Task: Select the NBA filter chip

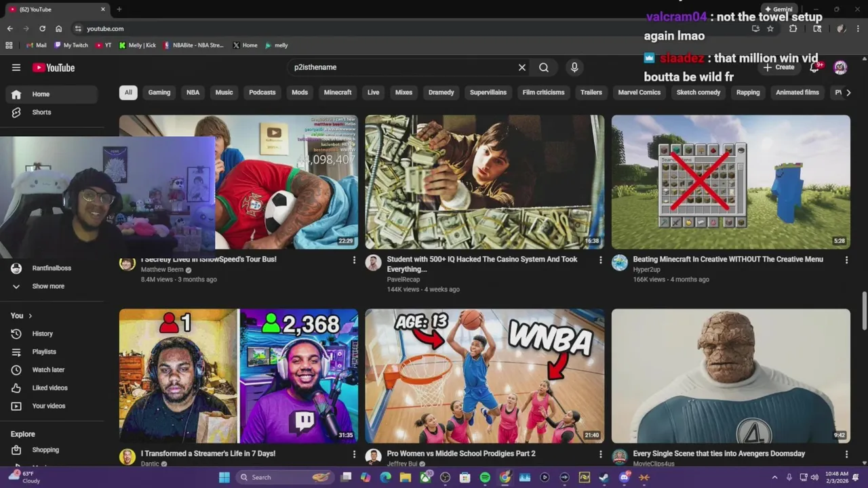Action: pos(193,92)
